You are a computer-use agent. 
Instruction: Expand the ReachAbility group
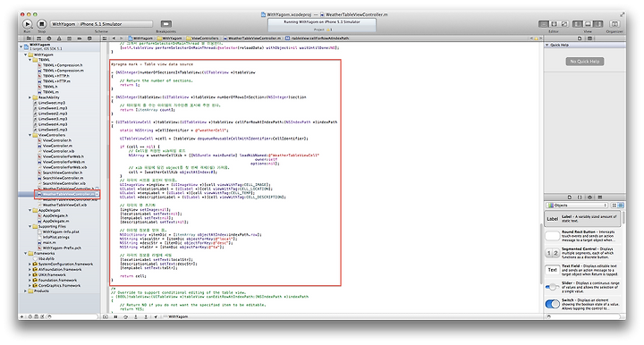click(30, 97)
